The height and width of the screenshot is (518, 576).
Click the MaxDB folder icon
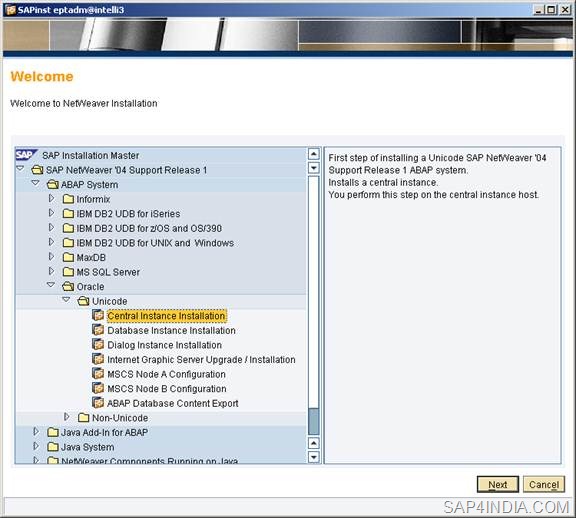(x=68, y=257)
